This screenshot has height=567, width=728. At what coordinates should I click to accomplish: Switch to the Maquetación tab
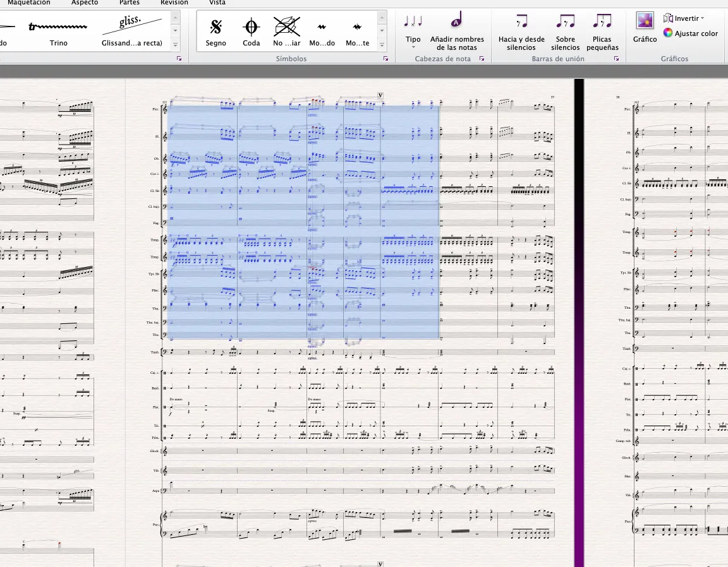[28, 3]
